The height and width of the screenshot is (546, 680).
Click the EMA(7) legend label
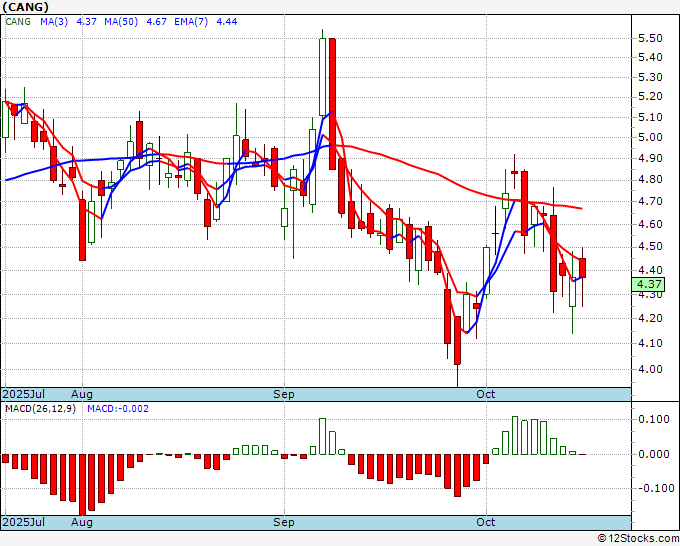pos(191,22)
